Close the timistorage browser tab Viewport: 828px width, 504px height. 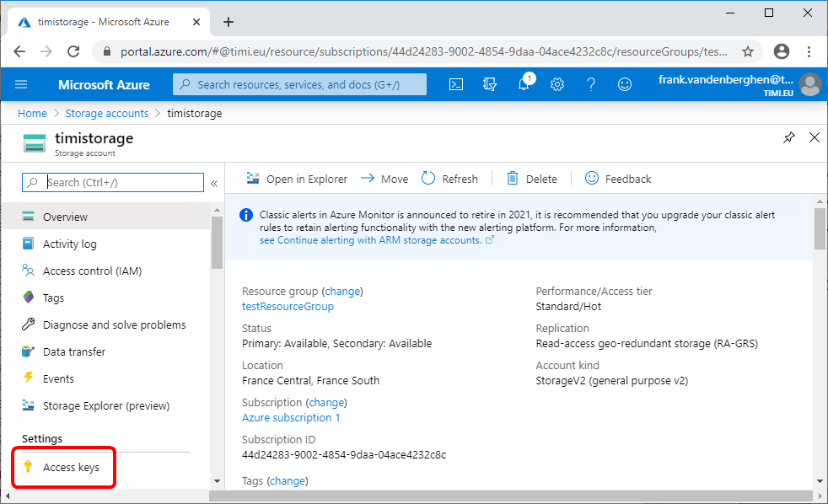[x=196, y=22]
